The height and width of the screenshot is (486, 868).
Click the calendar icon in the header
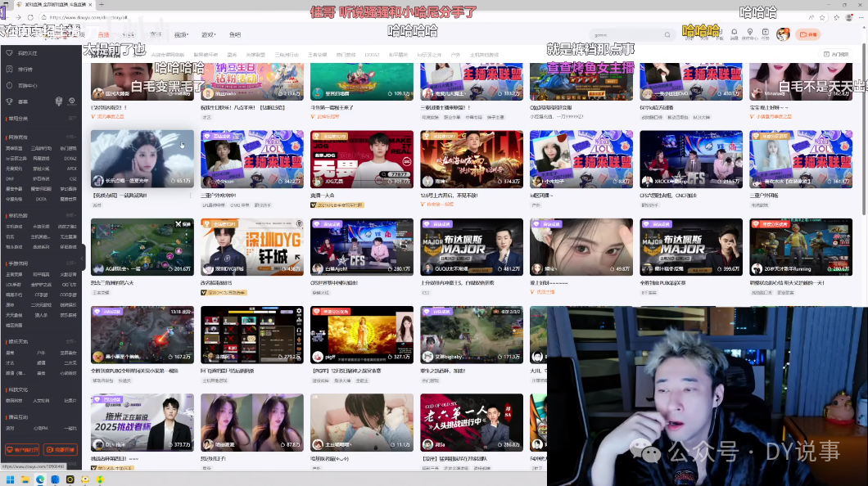[x=765, y=32]
